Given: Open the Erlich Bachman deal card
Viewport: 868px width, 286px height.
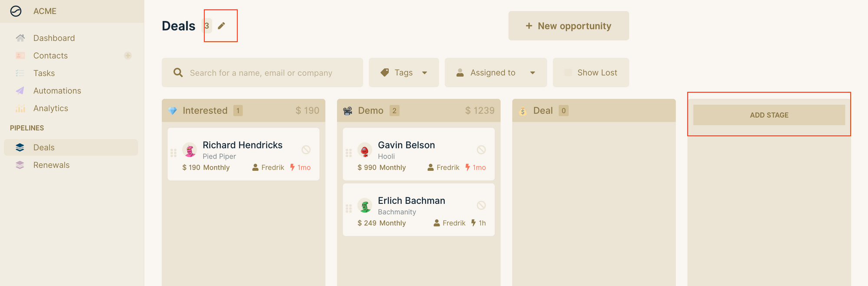Looking at the screenshot, I should (x=419, y=210).
